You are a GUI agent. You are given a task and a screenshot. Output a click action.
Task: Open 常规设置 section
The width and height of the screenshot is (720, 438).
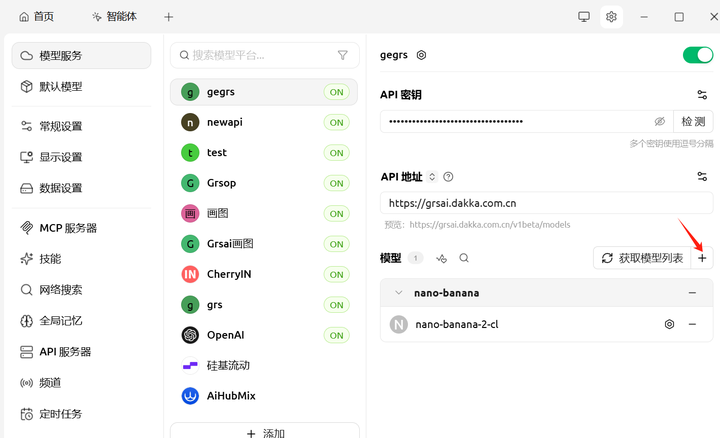[x=81, y=126]
